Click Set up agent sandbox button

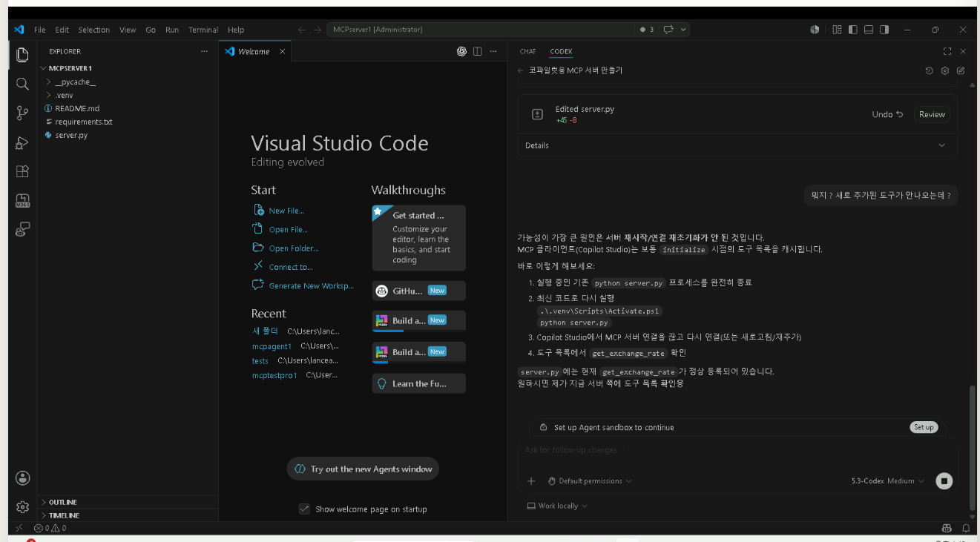(924, 427)
